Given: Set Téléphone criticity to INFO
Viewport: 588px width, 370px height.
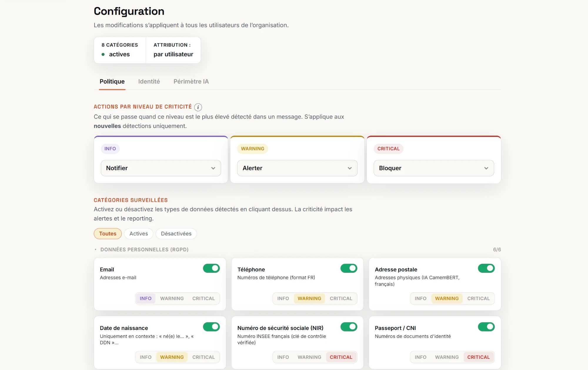Looking at the screenshot, I should click(x=283, y=298).
